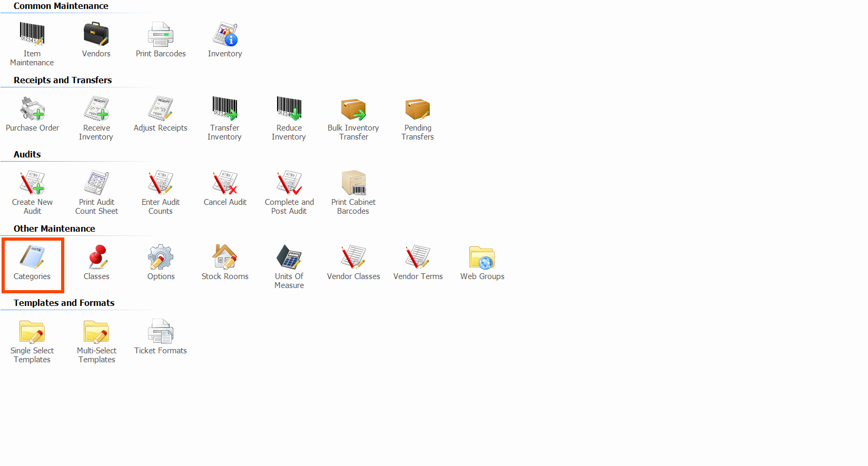This screenshot has height=466, width=868.
Task: Open Reduce Inventory
Action: 289,109
